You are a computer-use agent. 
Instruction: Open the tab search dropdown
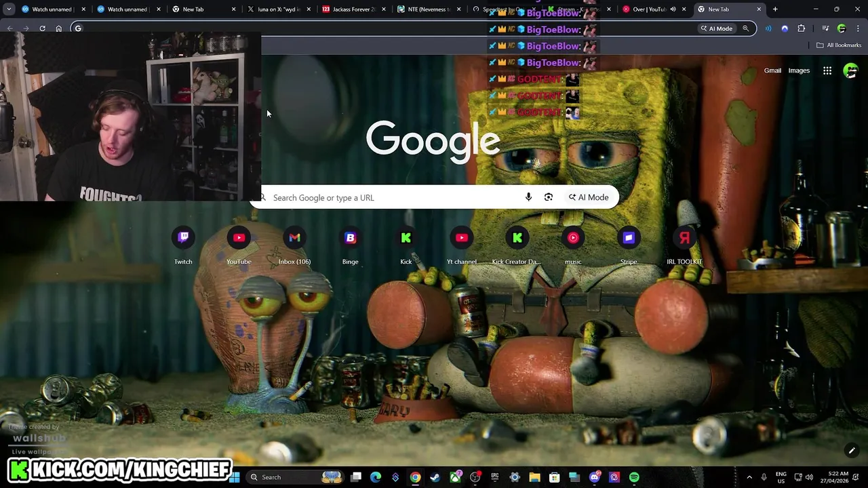tap(9, 9)
